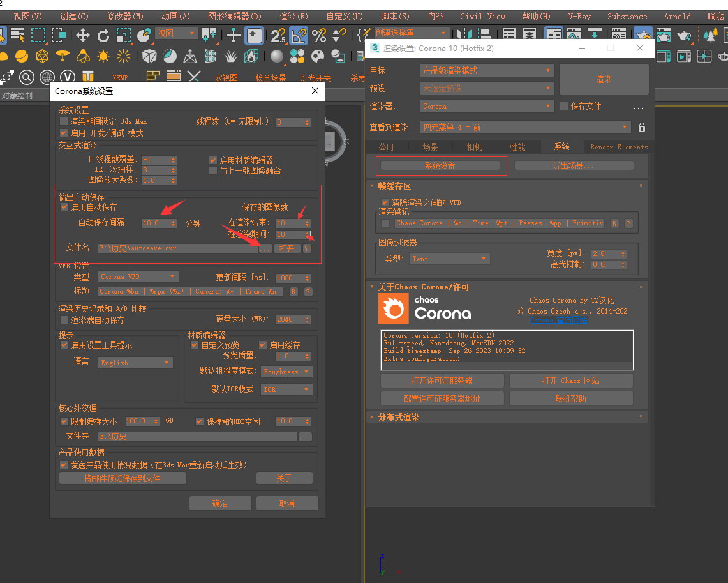Enable render history autosave checkbox
Viewport: 728px width, 583px height.
(64, 320)
